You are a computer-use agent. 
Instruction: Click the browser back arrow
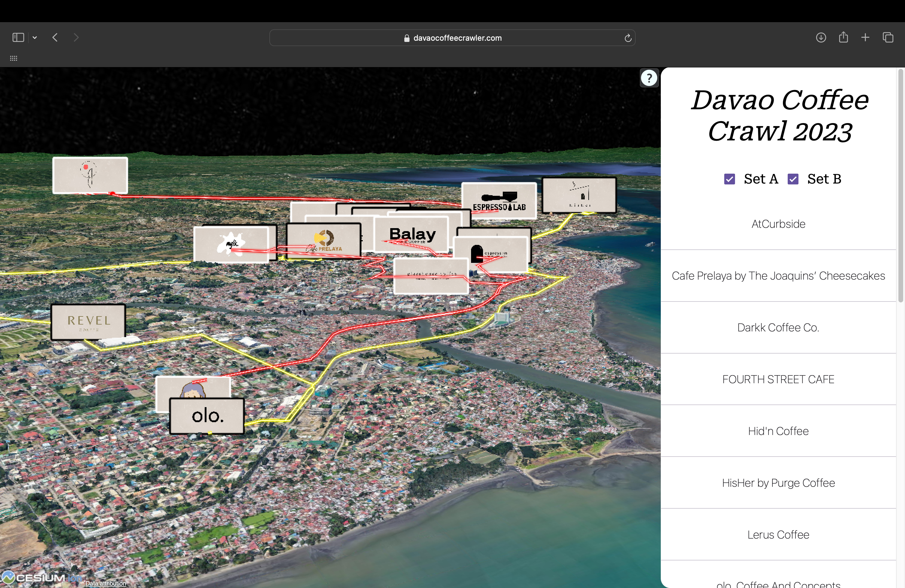(x=55, y=37)
